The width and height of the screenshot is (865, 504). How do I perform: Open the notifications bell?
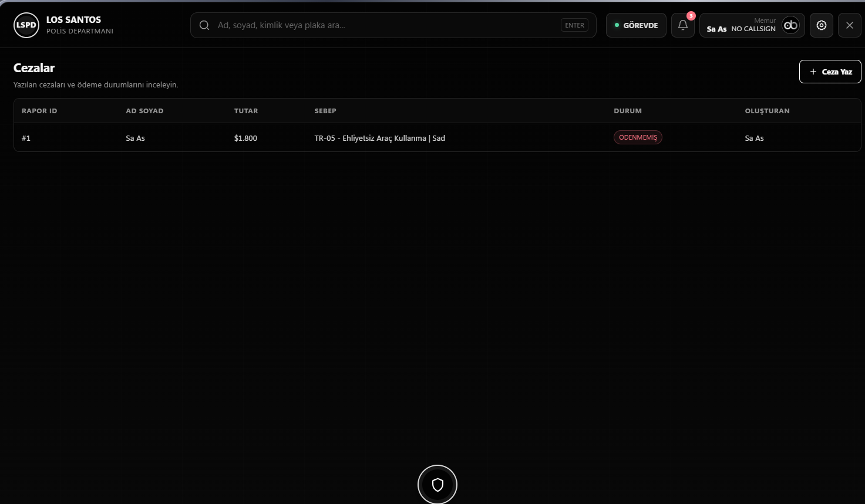pyautogui.click(x=683, y=25)
